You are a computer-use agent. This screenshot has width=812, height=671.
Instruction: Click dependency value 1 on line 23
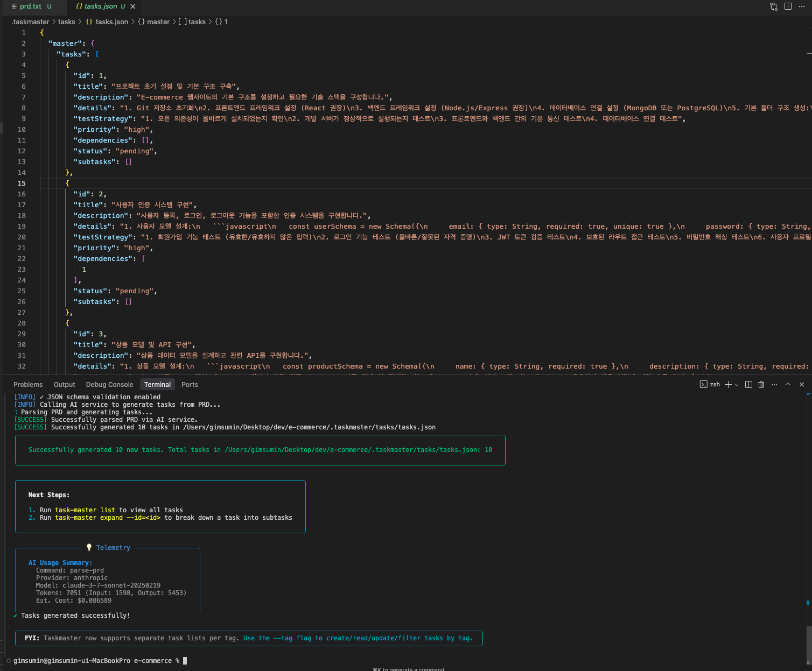click(x=84, y=269)
